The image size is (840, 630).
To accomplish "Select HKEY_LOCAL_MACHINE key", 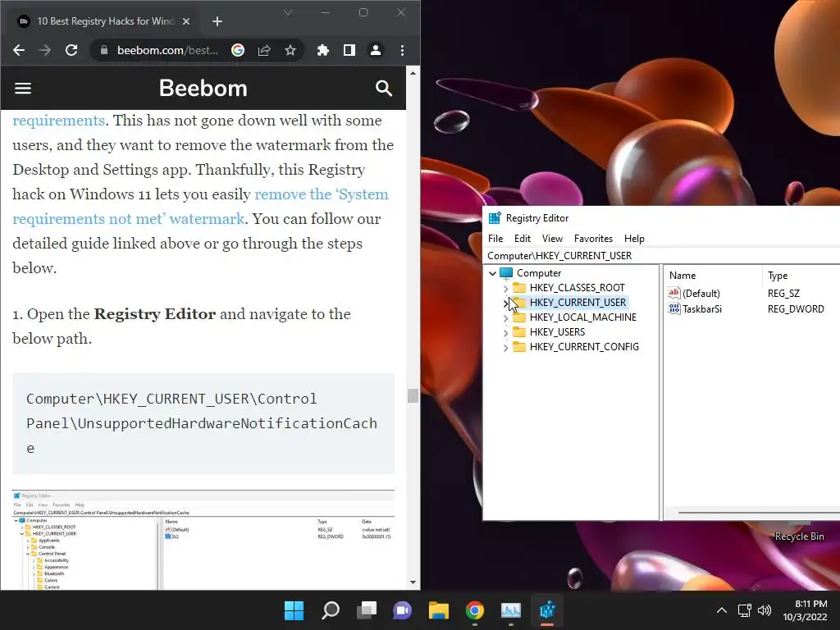I will pos(583,317).
